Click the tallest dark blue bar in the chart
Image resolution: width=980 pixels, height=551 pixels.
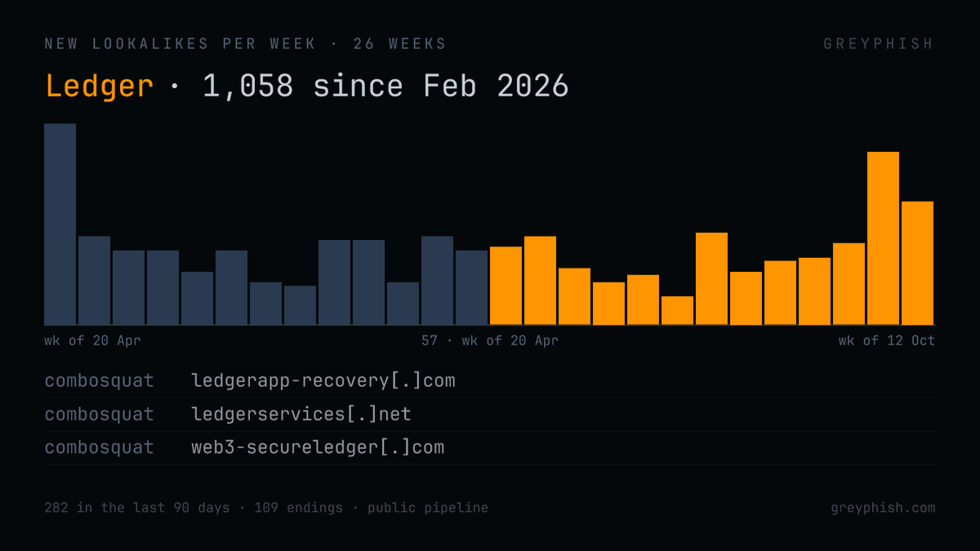point(60,224)
